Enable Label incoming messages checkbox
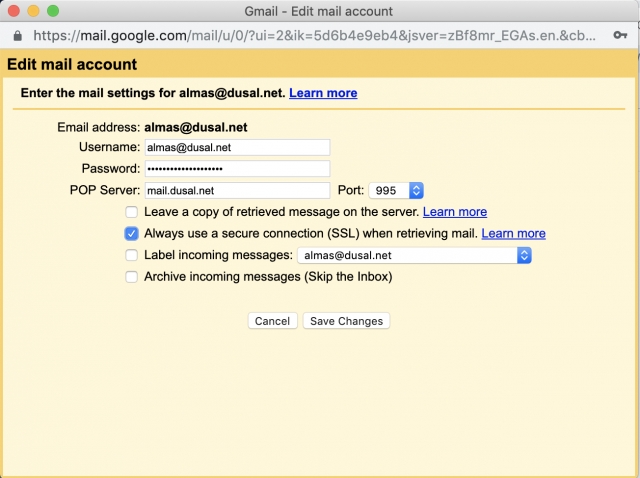 (131, 255)
